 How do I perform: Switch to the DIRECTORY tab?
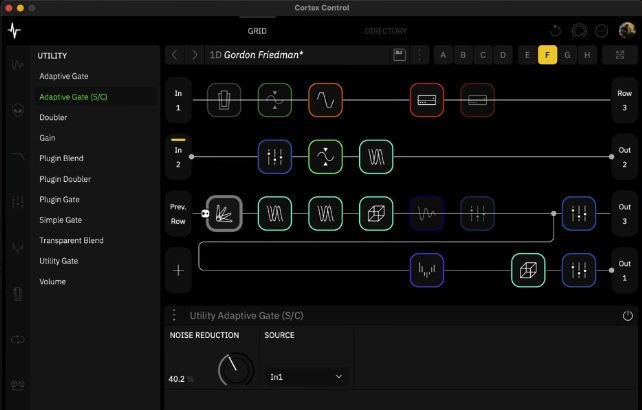click(x=386, y=31)
